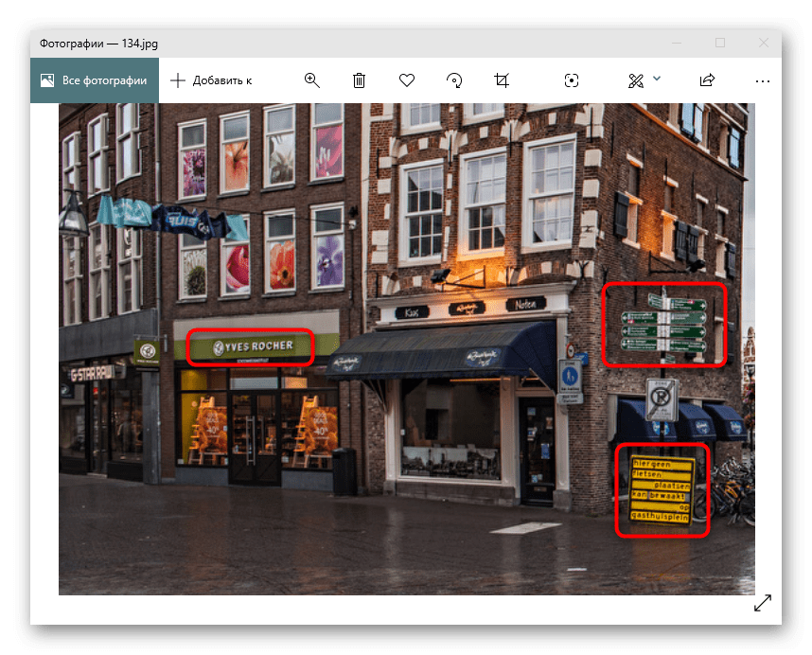The width and height of the screenshot is (812, 655).
Task: Open the "Добавить к" menu
Action: click(x=211, y=80)
